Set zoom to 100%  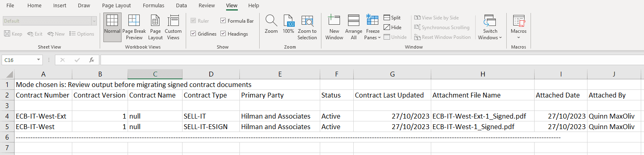tap(288, 24)
